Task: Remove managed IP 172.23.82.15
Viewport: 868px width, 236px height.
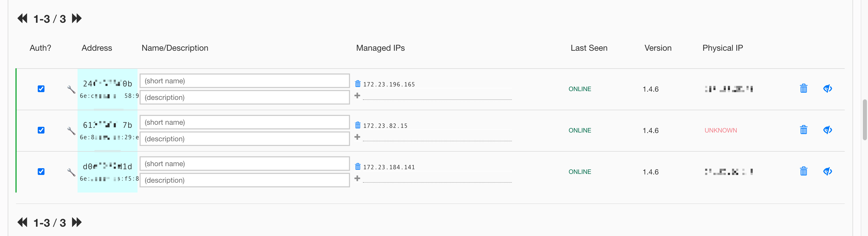Action: tap(357, 126)
